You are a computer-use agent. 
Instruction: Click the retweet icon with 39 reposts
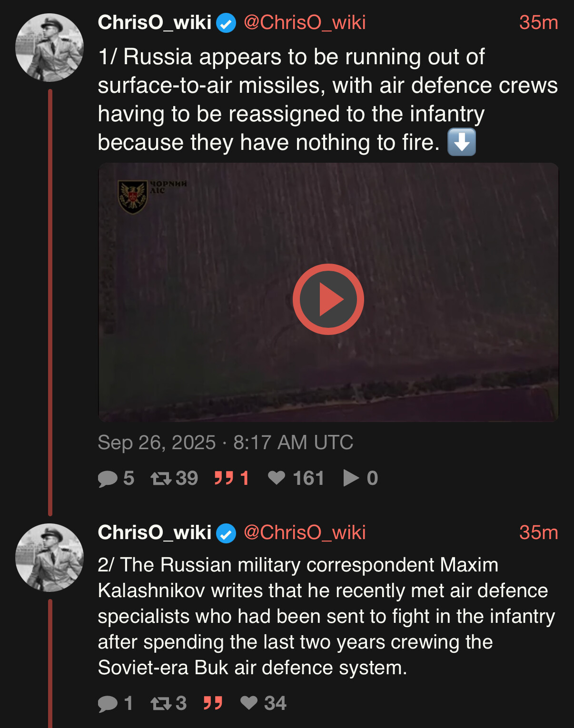pyautogui.click(x=161, y=478)
